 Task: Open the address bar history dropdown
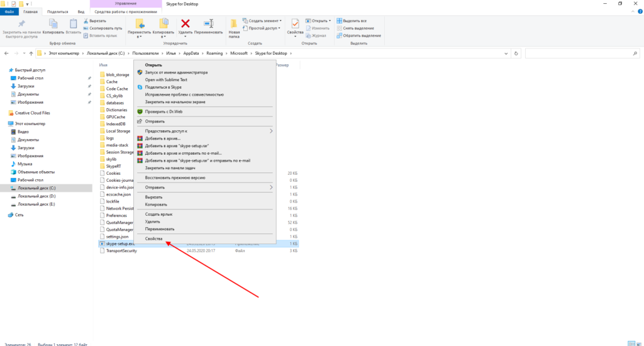click(506, 53)
